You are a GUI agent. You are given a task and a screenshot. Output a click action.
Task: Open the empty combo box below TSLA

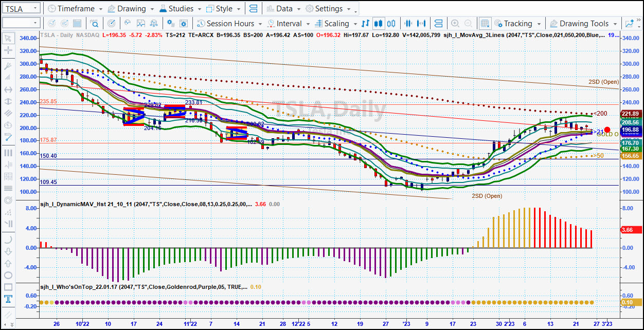[x=21, y=23]
